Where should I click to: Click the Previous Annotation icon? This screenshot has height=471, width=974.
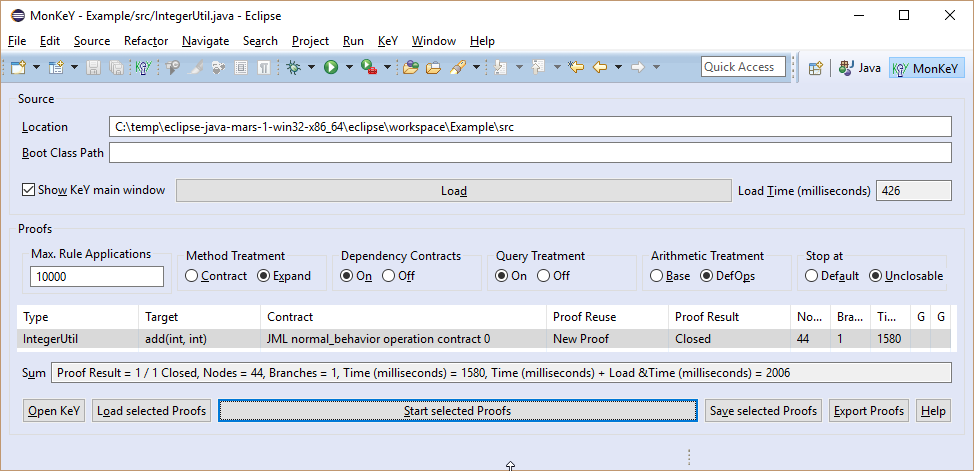539,67
